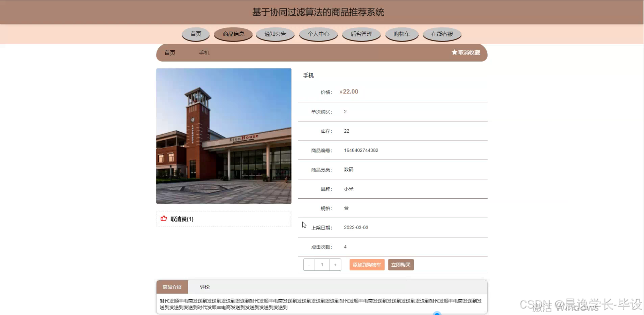Go to the 首页 navigation button
Viewport: 644px width, 315px height.
[x=195, y=35]
